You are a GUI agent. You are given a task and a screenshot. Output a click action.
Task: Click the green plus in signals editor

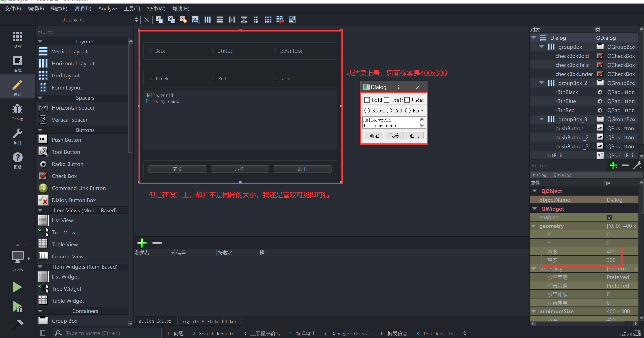[142, 243]
